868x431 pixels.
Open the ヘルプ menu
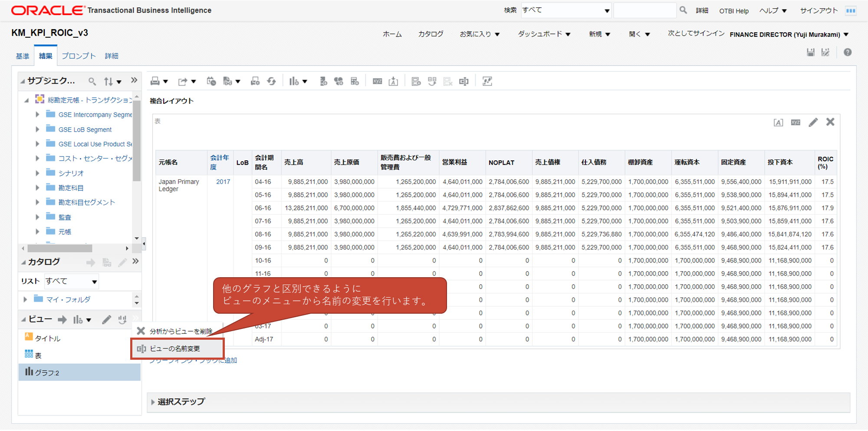[x=773, y=10]
